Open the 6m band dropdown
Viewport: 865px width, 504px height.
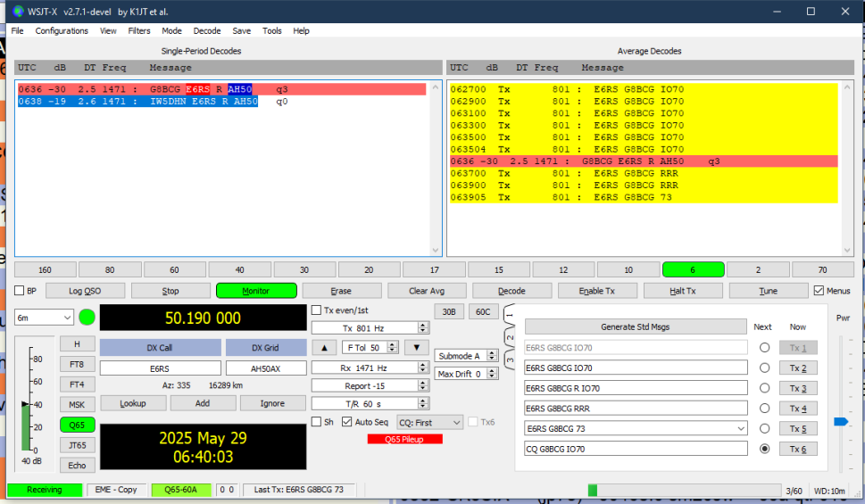[x=44, y=318]
